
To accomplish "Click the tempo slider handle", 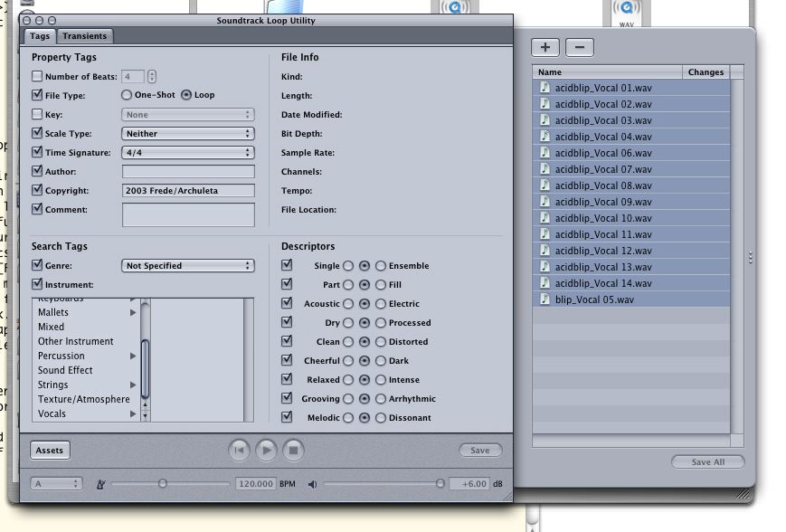I will pyautogui.click(x=163, y=483).
